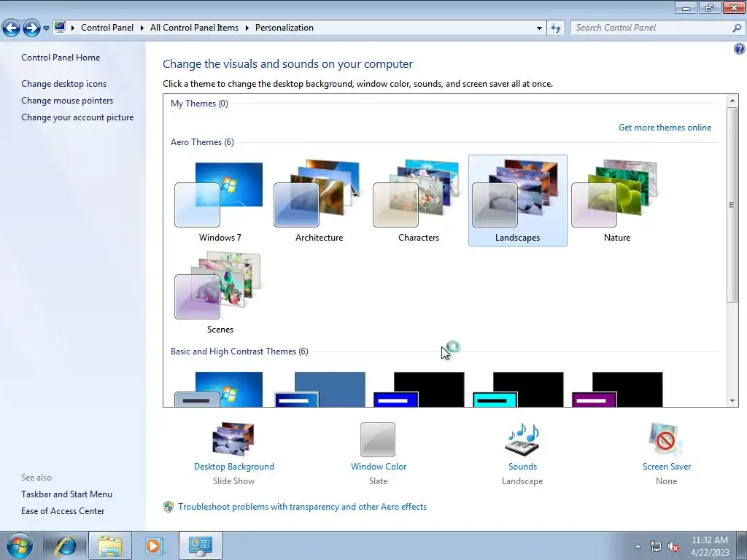
Task: Go to Control Panel Home
Action: [x=61, y=58]
